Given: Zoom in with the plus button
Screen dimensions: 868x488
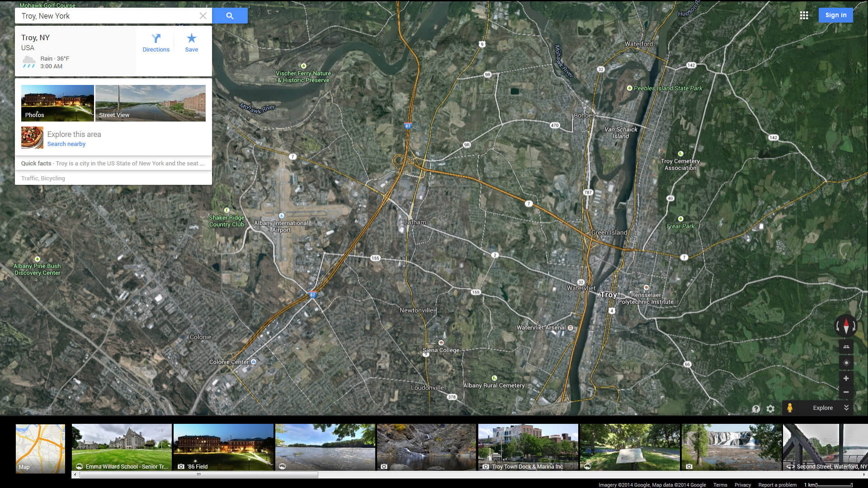Looking at the screenshot, I should pyautogui.click(x=846, y=378).
